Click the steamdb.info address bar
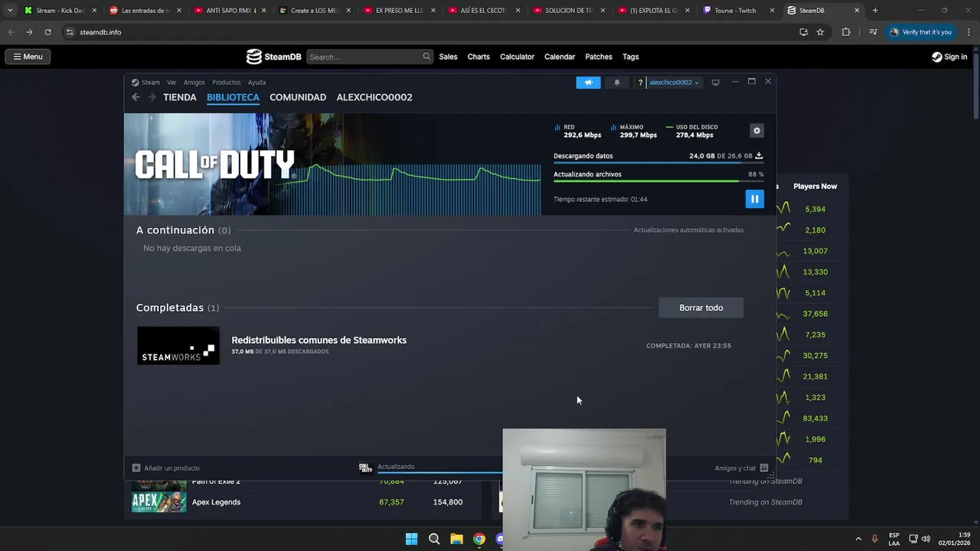980x551 pixels. [x=429, y=32]
